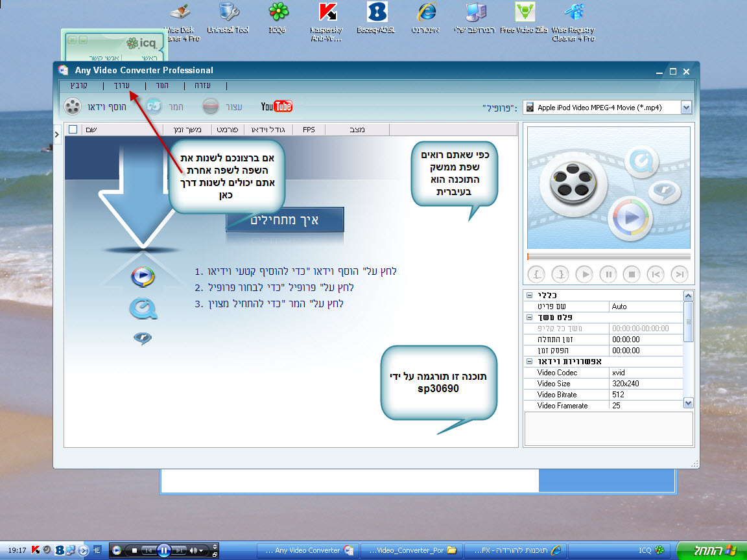Image resolution: width=747 pixels, height=560 pixels.
Task: Click the Video Codec value field showing xvid
Action: click(x=645, y=373)
